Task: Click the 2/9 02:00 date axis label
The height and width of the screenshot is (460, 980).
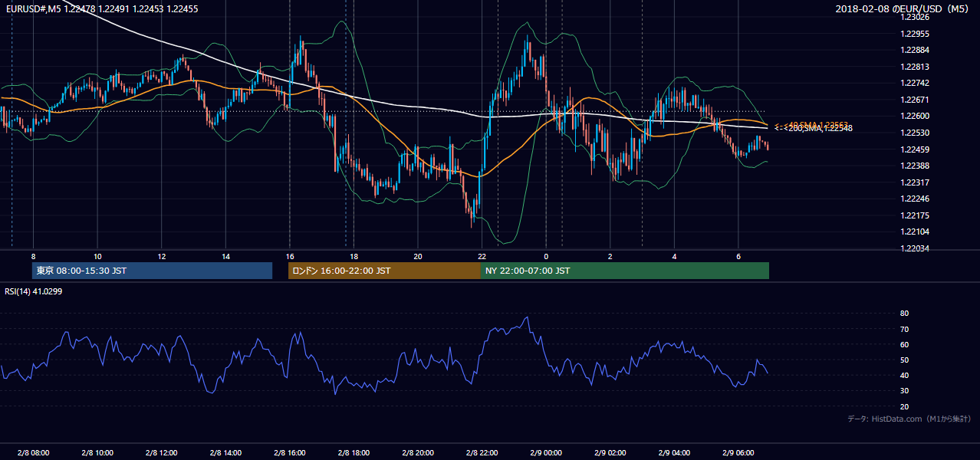Action: (x=610, y=452)
